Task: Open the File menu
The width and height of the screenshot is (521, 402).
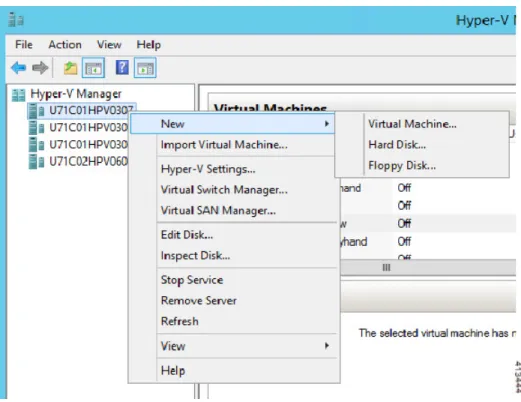Action: (x=24, y=45)
